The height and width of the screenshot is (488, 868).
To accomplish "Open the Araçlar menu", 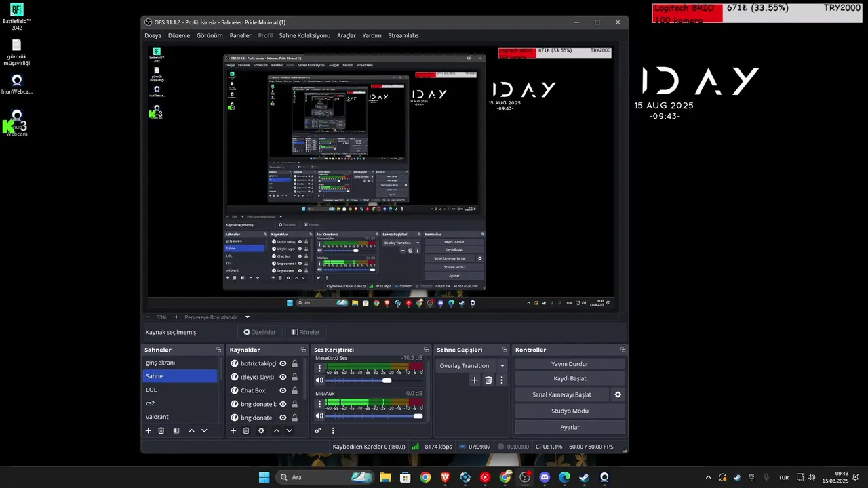I will 346,35.
